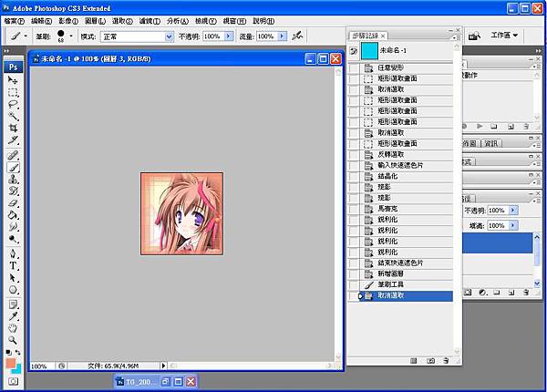Select the Eraser tool

(13, 203)
